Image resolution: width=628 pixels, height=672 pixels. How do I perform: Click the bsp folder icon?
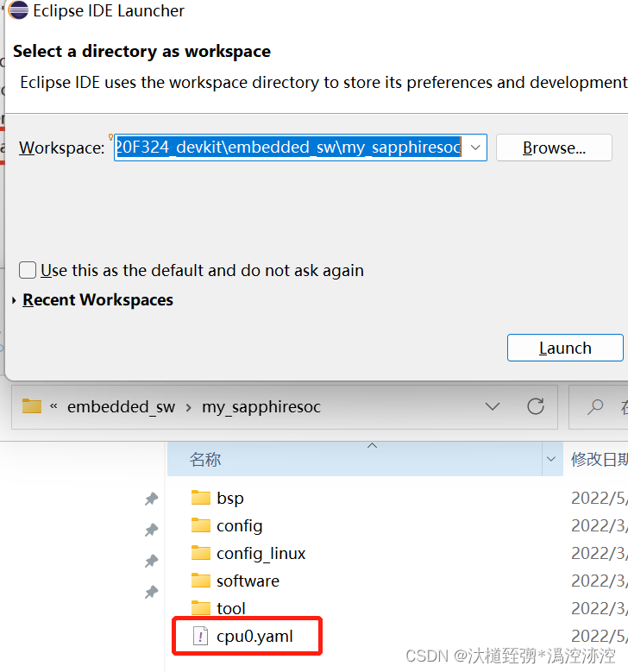click(x=201, y=498)
